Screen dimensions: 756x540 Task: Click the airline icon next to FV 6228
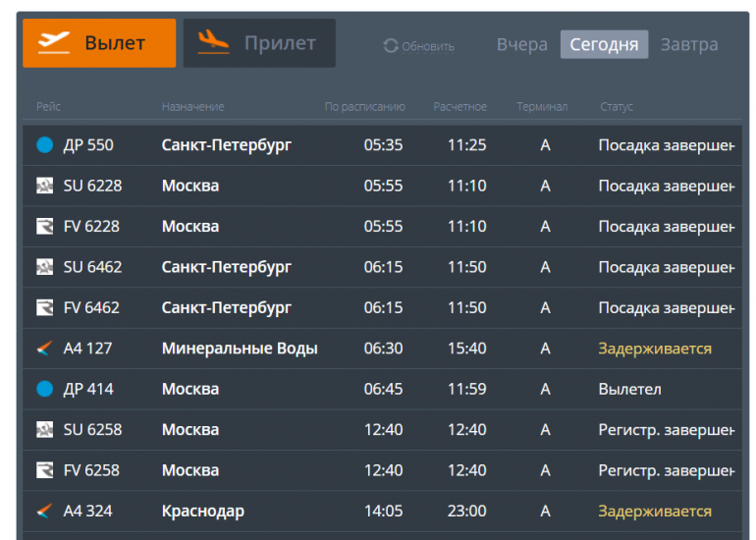[44, 227]
